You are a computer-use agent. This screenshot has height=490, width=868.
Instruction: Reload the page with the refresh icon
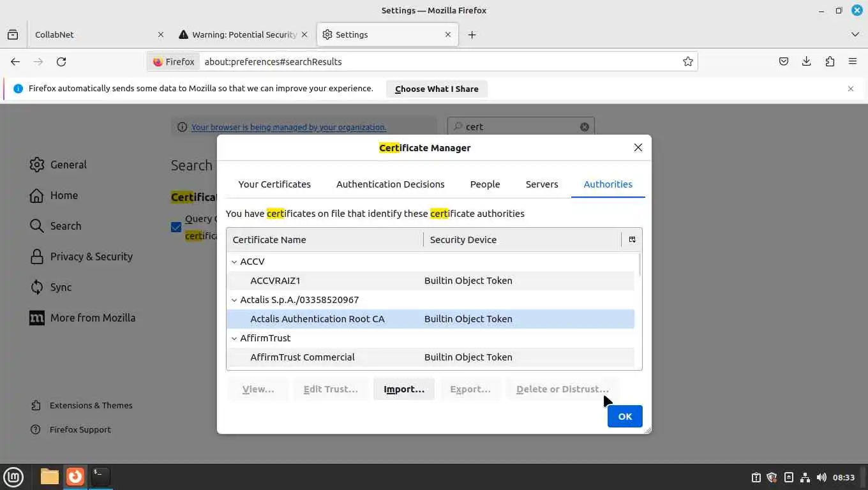[x=61, y=62]
